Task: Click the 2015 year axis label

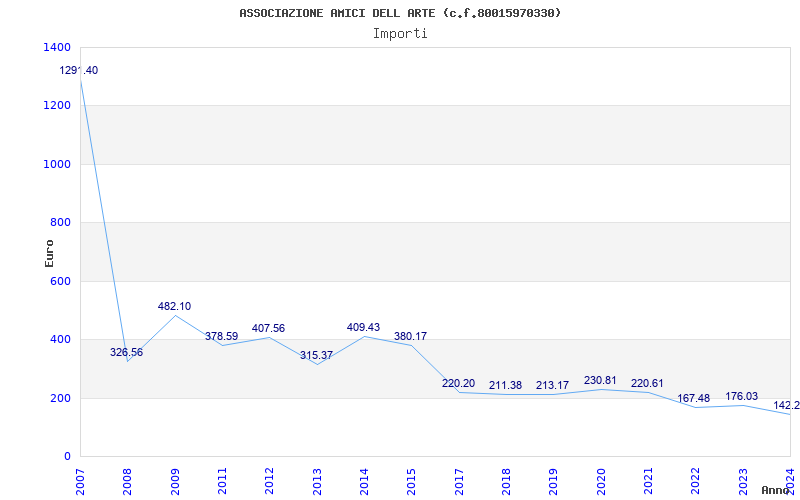Action: coord(411,482)
